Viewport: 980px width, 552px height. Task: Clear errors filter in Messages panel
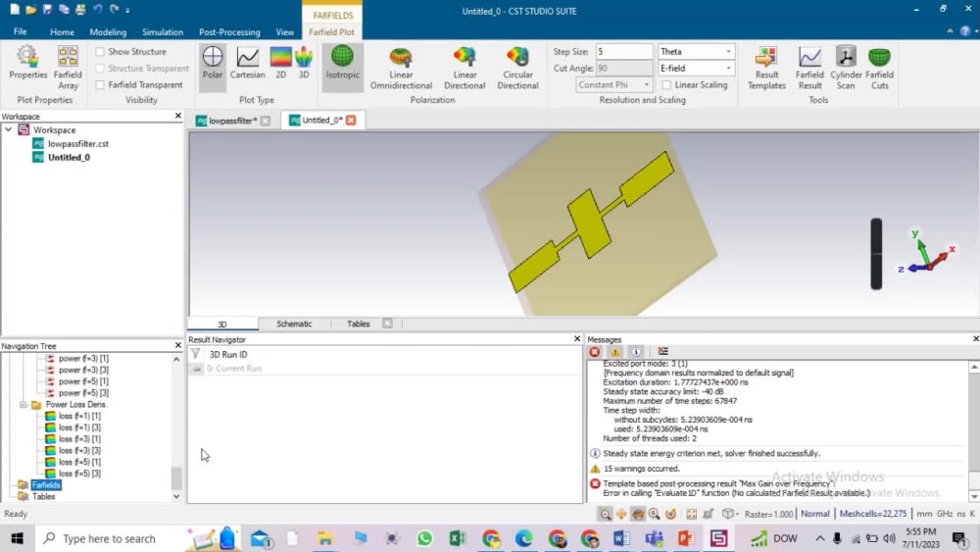pyautogui.click(x=595, y=352)
